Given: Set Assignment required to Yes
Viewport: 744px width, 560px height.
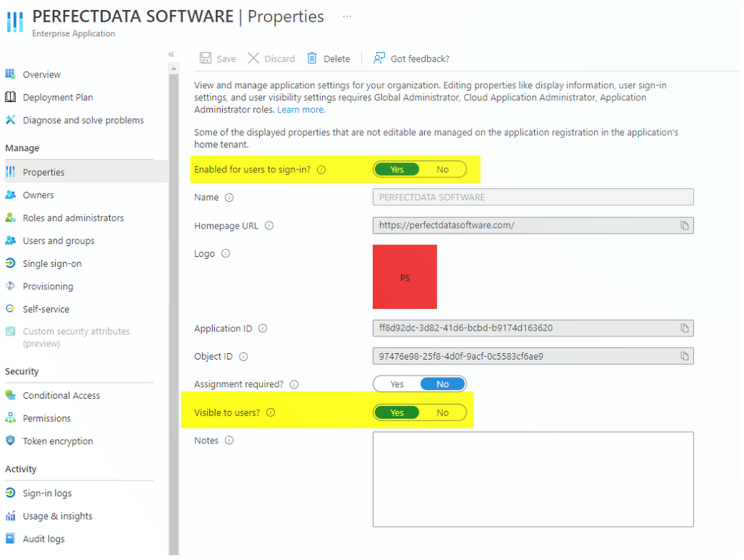Looking at the screenshot, I should tap(397, 384).
